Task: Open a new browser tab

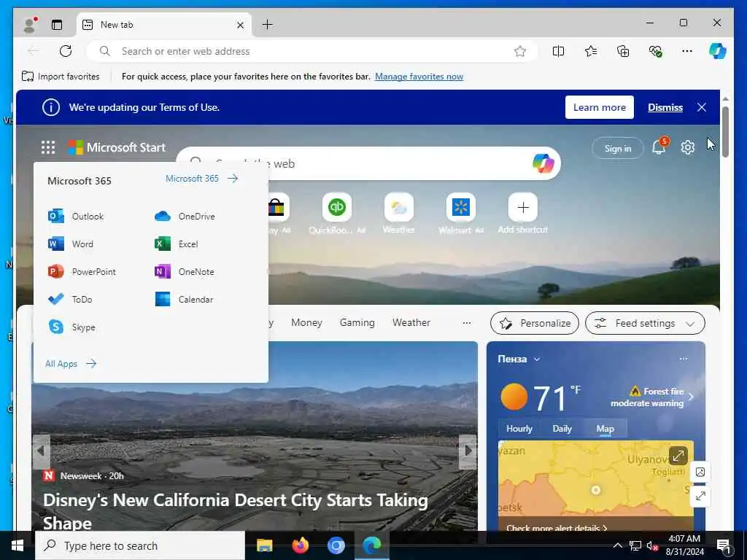Action: (x=268, y=24)
